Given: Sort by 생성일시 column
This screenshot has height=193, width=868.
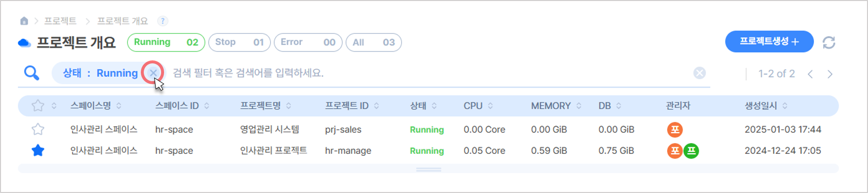Looking at the screenshot, I should click(766, 106).
